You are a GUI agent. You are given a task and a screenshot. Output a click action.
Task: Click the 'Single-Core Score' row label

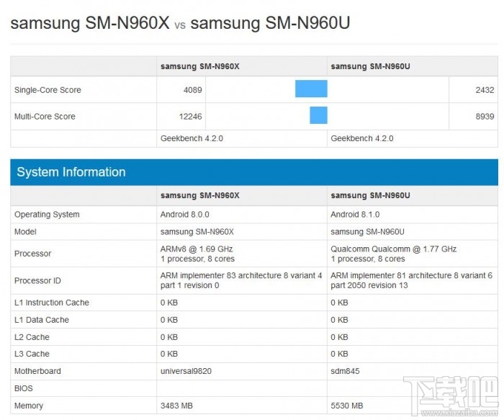click(x=48, y=90)
